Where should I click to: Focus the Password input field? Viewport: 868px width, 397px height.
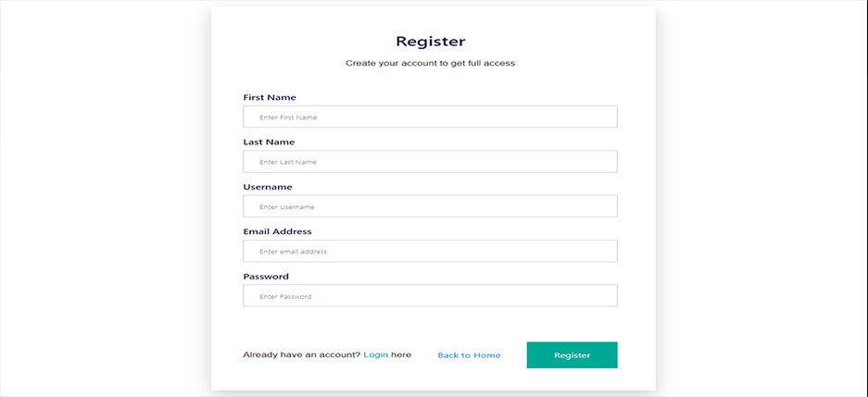pos(430,296)
